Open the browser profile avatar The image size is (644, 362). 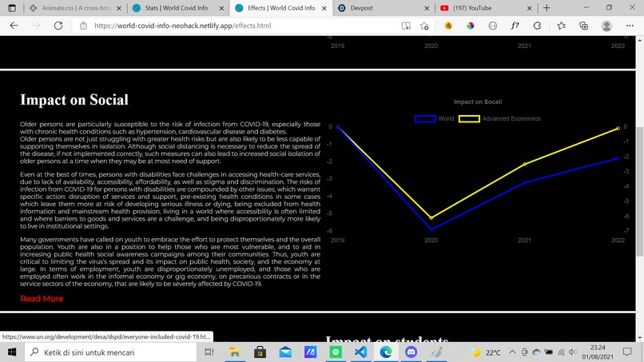tap(606, 26)
